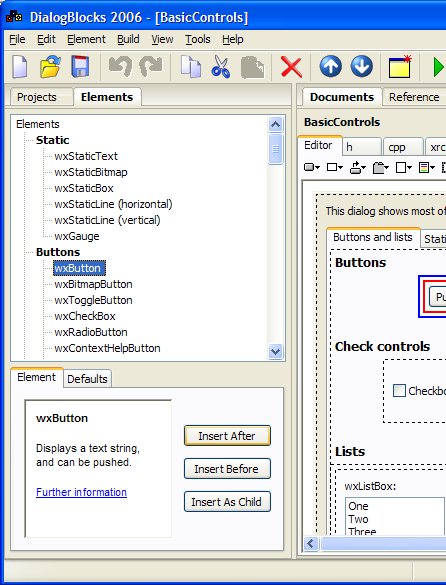Image resolution: width=446 pixels, height=585 pixels.
Task: Save with the floppy disk icon
Action: point(80,66)
